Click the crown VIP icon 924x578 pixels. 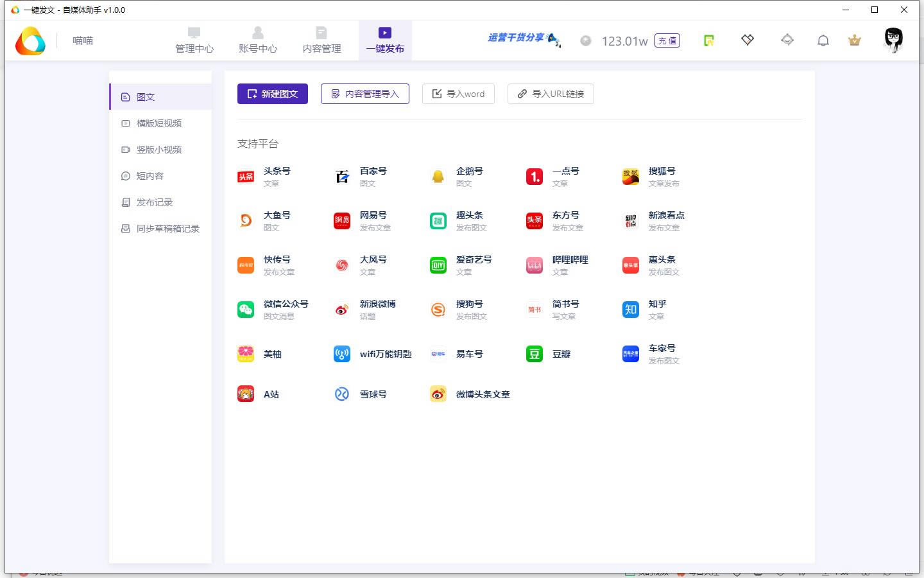coord(855,40)
